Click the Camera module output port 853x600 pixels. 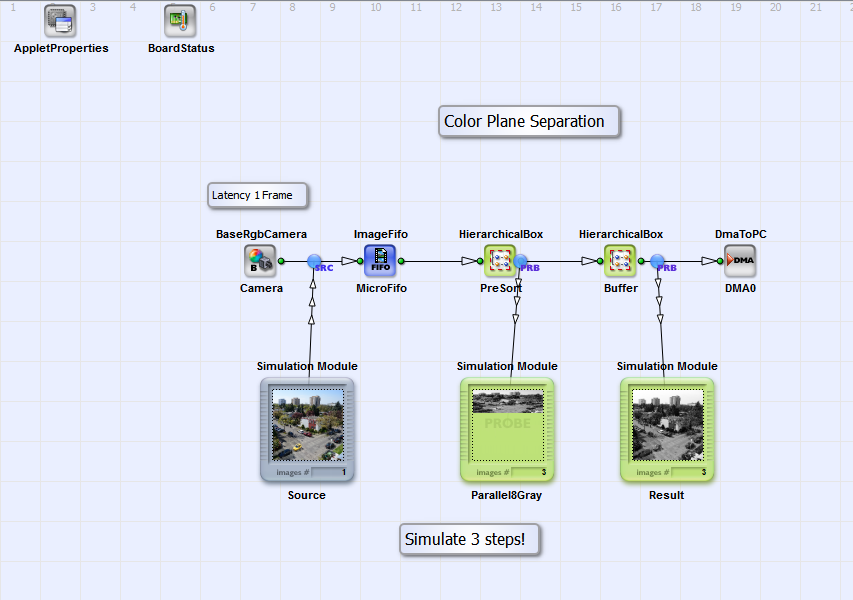[282, 261]
